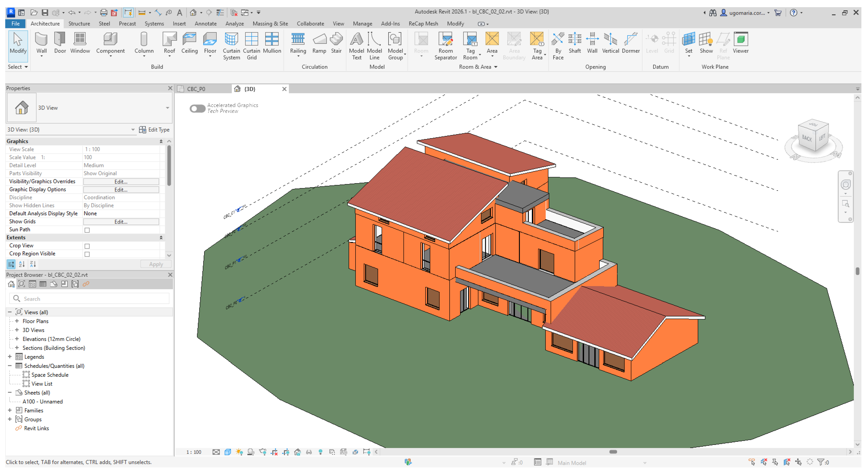Enable the Sun Path checkbox
Screen dimensions: 868x472
[x=87, y=230]
